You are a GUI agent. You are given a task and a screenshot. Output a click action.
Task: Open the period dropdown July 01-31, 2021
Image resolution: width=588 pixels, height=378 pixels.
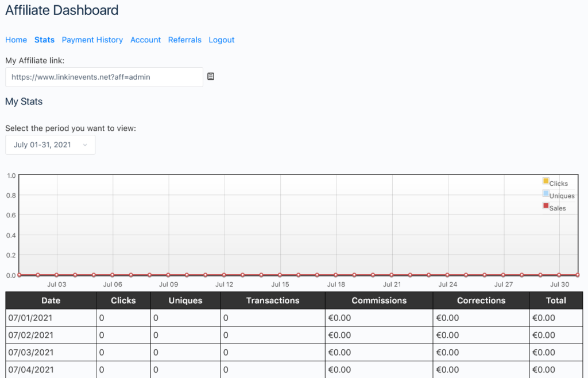pos(51,145)
